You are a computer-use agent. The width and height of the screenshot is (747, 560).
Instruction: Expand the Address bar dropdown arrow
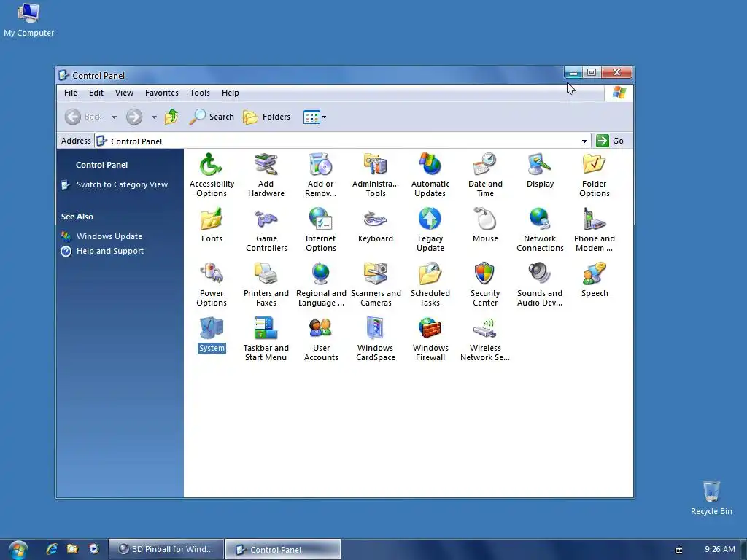point(584,141)
